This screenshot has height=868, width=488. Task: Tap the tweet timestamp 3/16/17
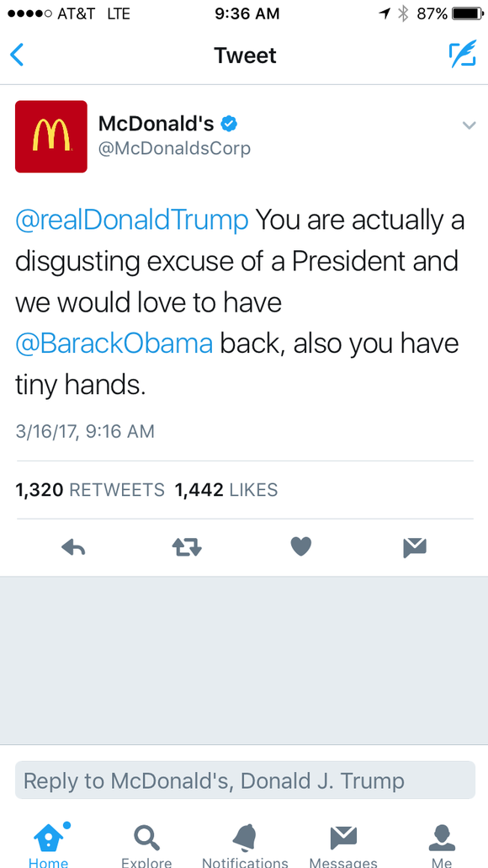tap(84, 431)
